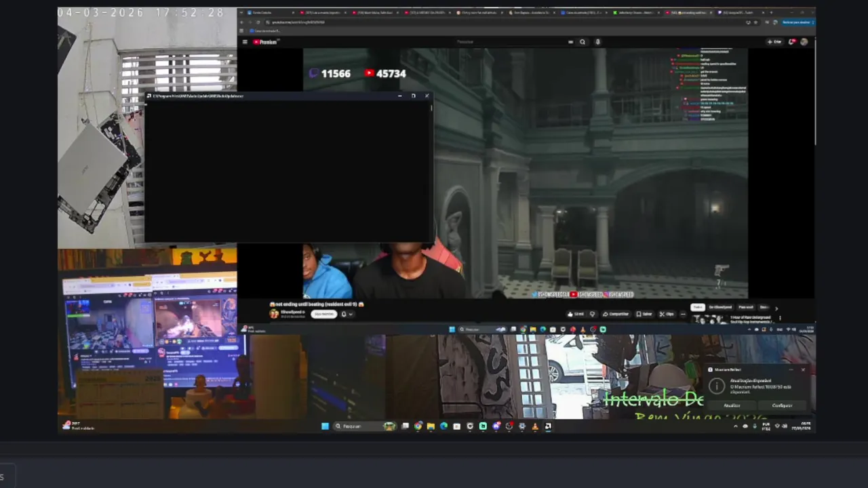Open File Explorer from the bottom taskbar
The width and height of the screenshot is (868, 488).
tap(431, 426)
